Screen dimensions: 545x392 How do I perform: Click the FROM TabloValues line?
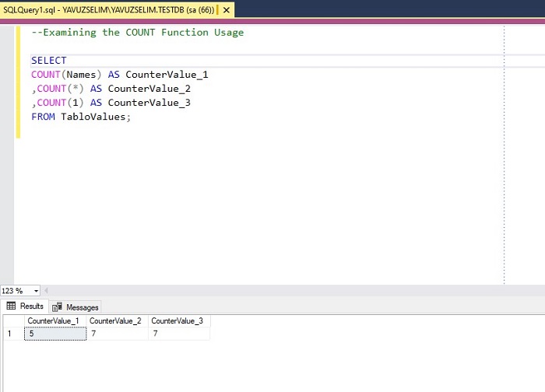tap(81, 117)
